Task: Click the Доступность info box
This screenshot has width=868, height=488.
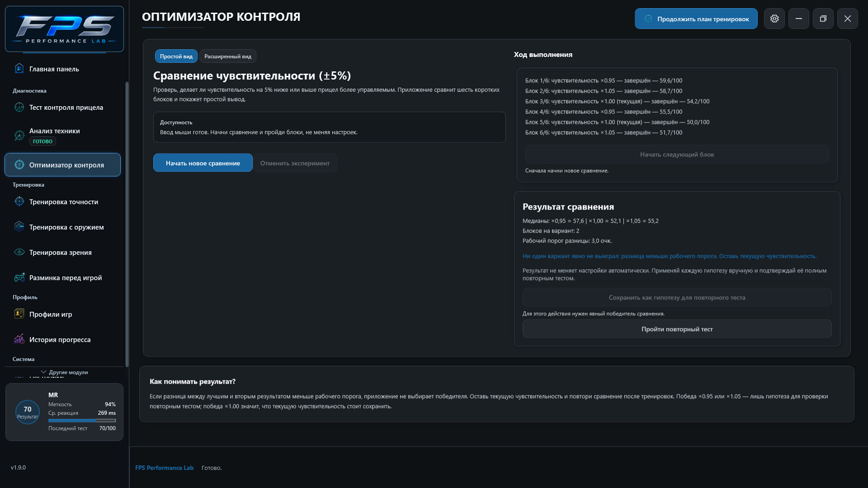Action: click(329, 127)
